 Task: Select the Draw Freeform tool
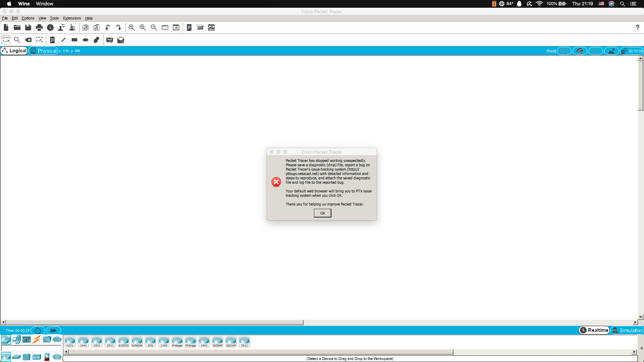click(97, 40)
